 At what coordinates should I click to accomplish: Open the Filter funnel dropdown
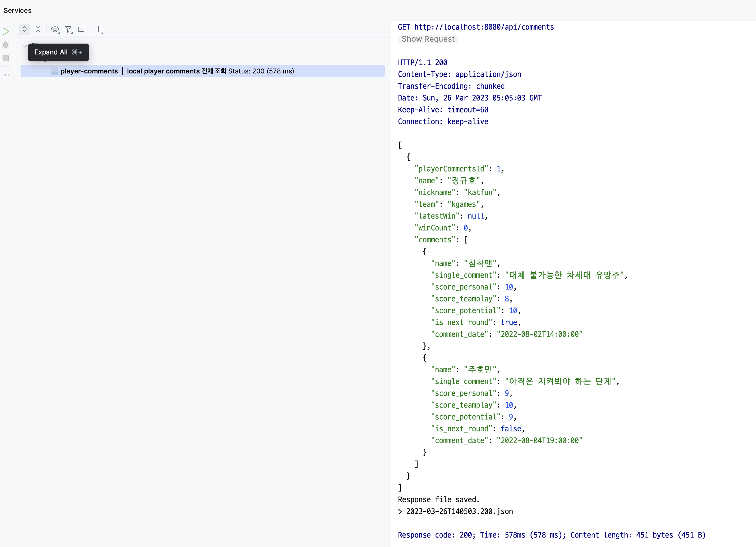(x=69, y=30)
